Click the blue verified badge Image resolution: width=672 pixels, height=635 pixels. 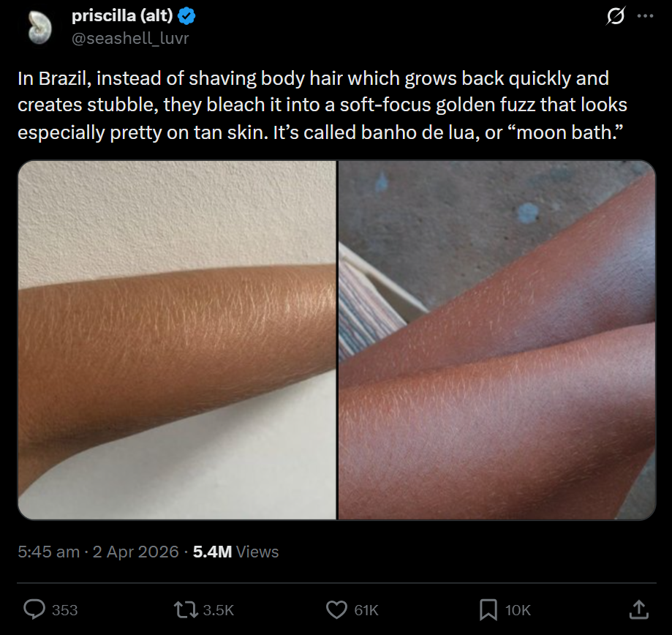click(x=186, y=16)
